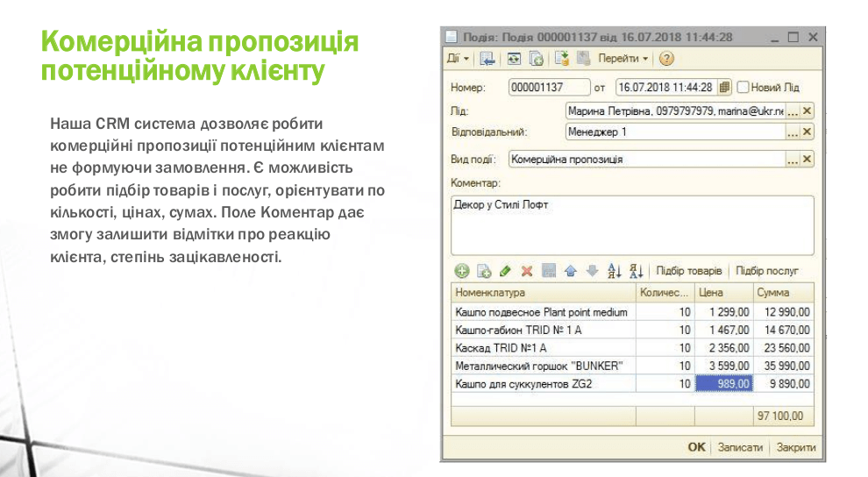Click the copy row icon

click(483, 271)
